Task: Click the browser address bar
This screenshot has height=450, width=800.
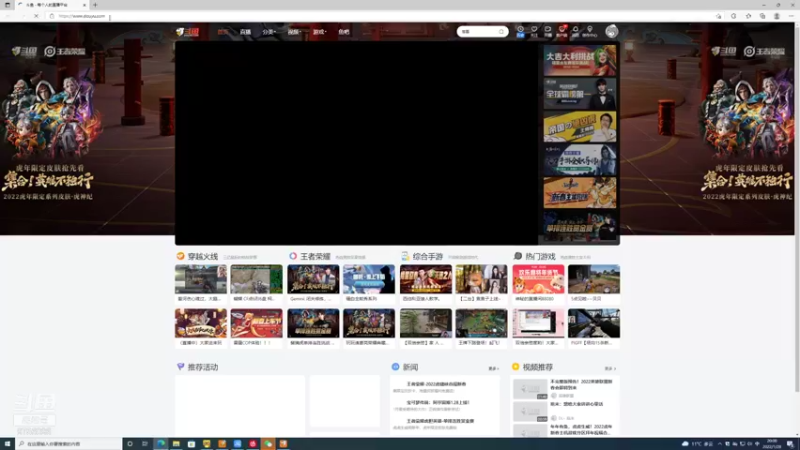Action: click(x=383, y=16)
